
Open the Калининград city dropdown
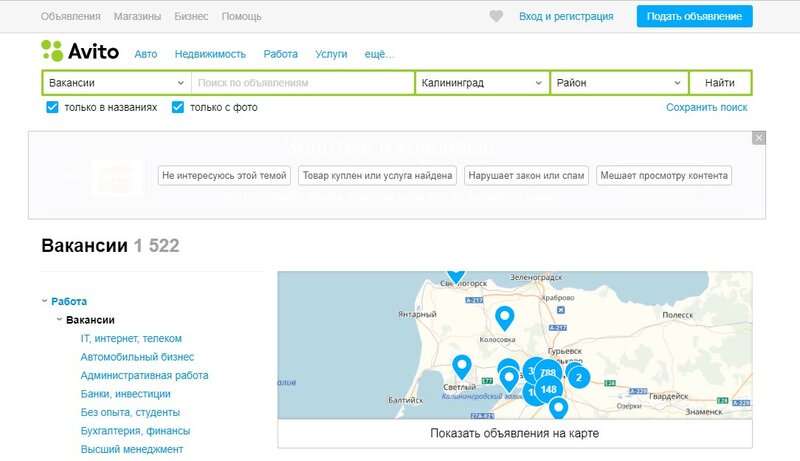[x=482, y=83]
